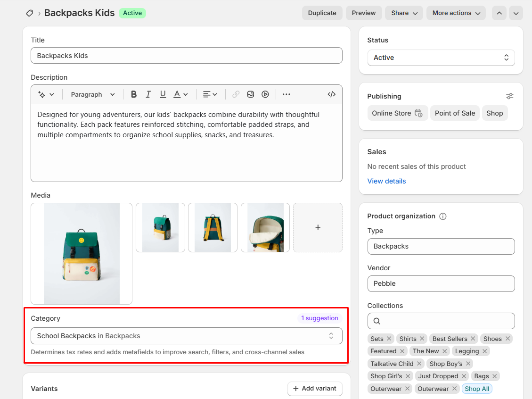
Task: Apply italic formatting in description toolbar
Action: 148,94
